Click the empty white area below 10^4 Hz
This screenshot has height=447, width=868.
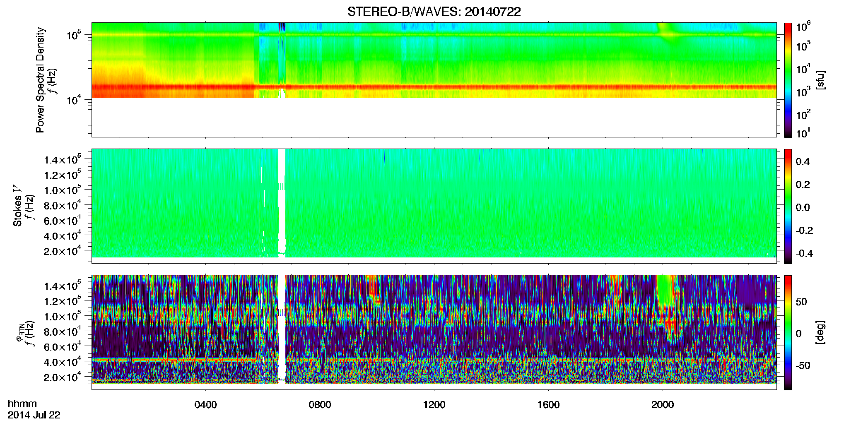[x=434, y=118]
